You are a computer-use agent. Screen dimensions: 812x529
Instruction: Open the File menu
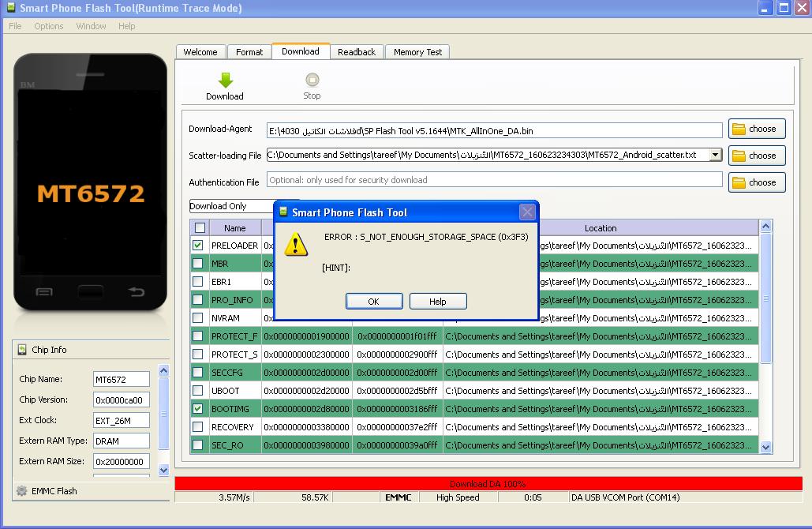point(15,26)
